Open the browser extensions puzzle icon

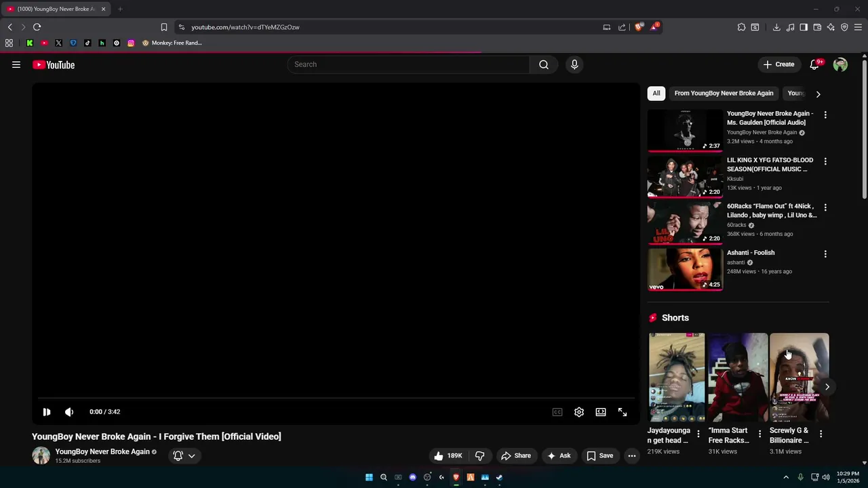point(741,27)
